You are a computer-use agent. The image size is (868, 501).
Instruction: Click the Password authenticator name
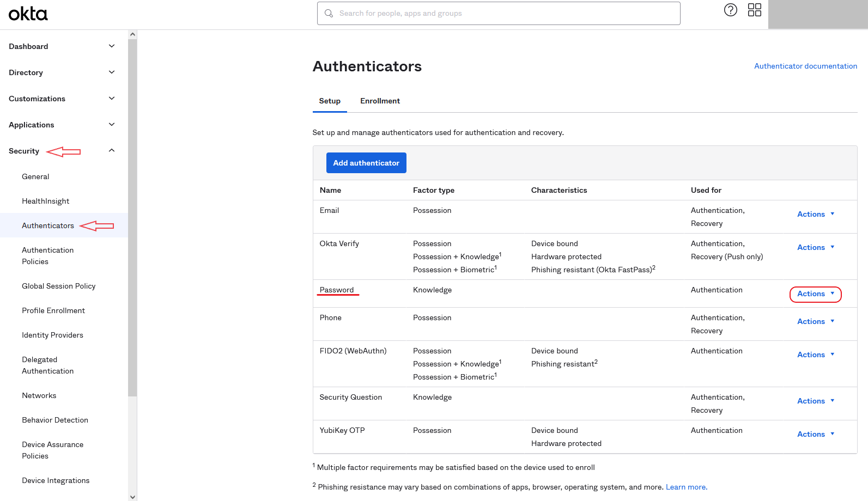337,290
